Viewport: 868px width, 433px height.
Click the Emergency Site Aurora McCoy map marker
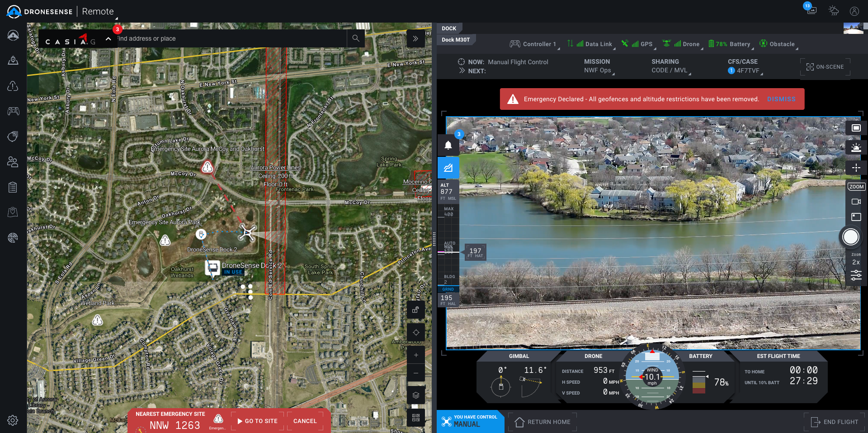(208, 167)
